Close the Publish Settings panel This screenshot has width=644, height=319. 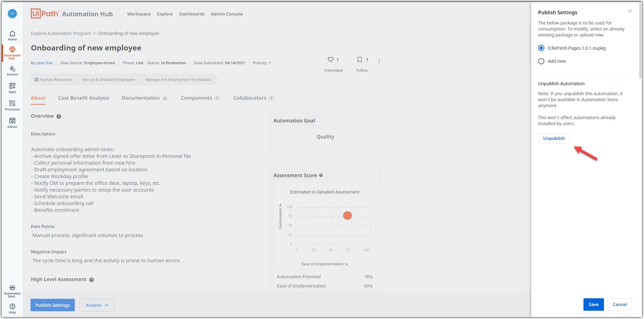click(x=630, y=11)
